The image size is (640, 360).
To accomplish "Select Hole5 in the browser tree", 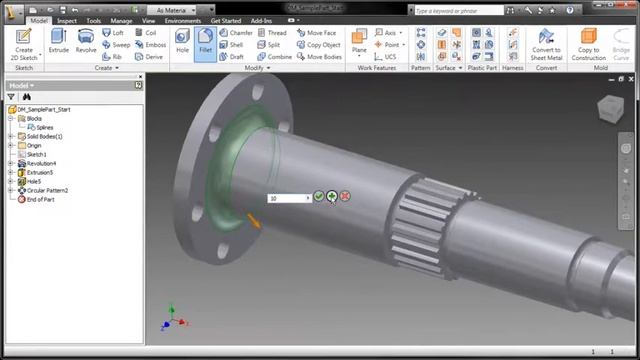I will pyautogui.click(x=29, y=181).
